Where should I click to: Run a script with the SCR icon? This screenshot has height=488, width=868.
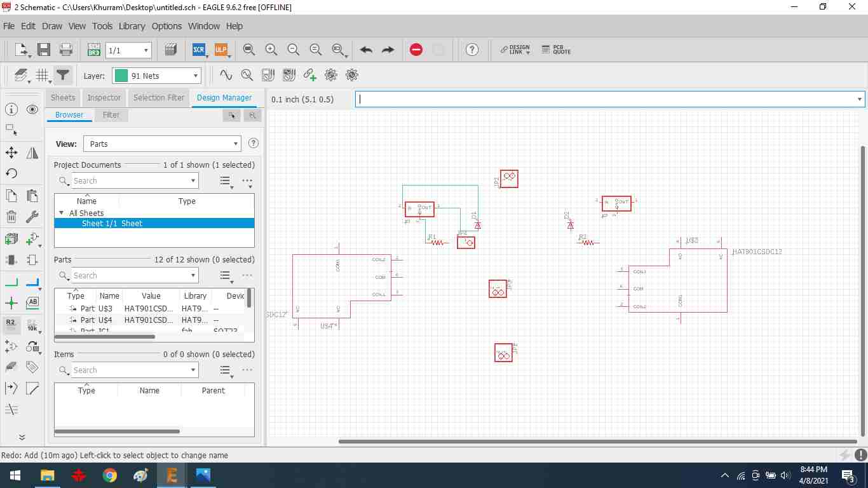[199, 50]
